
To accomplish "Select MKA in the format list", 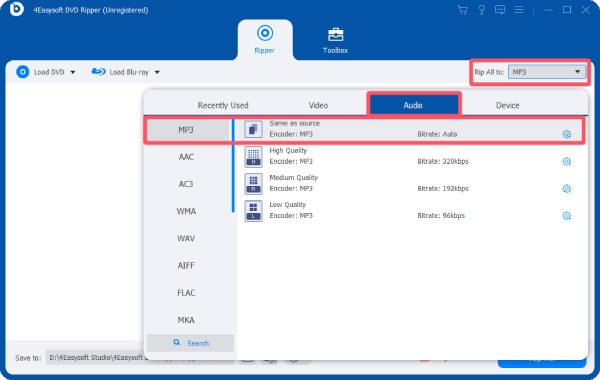I will 186,320.
